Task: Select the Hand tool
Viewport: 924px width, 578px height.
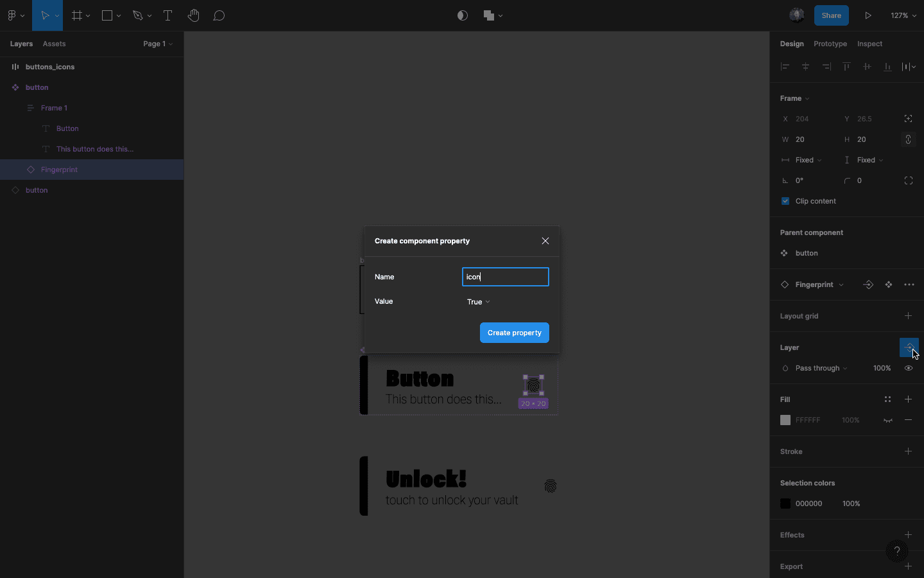Action: [x=193, y=15]
